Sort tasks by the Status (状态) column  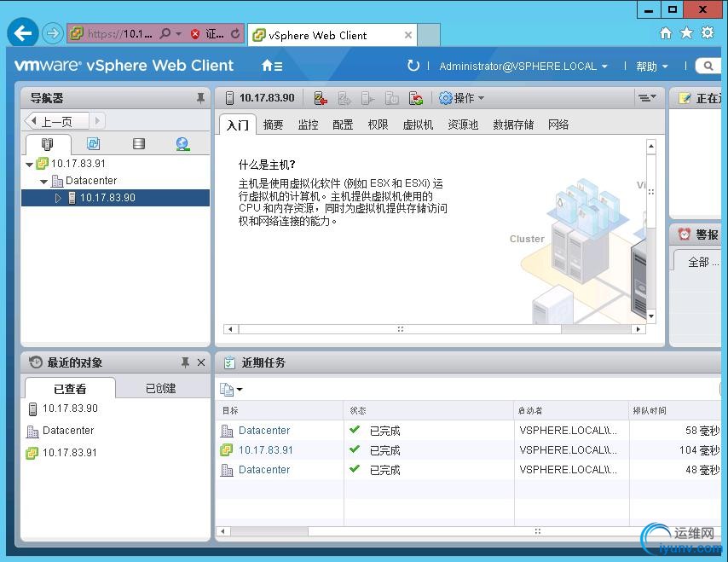coord(429,410)
